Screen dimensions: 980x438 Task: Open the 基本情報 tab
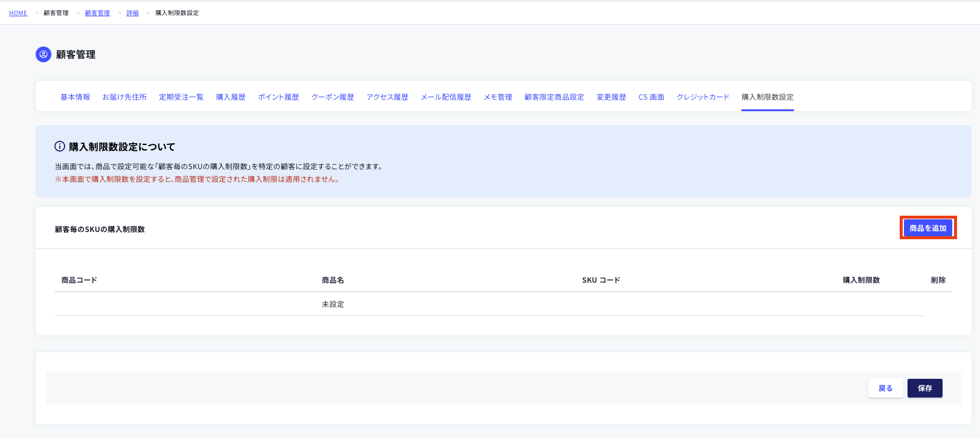(x=75, y=97)
